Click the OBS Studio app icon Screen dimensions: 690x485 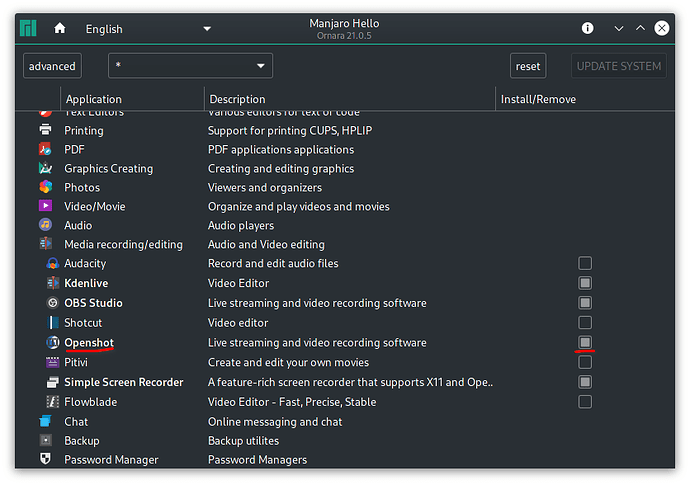(x=53, y=303)
